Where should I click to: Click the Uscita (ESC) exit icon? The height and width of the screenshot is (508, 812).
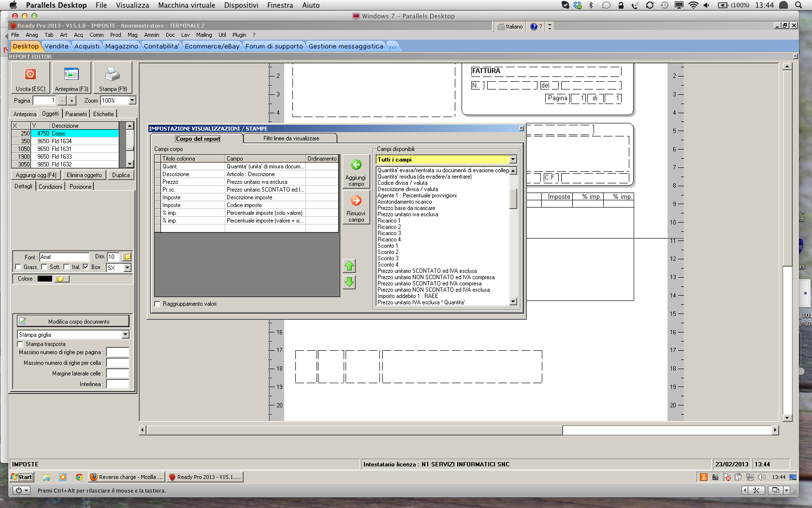[30, 75]
